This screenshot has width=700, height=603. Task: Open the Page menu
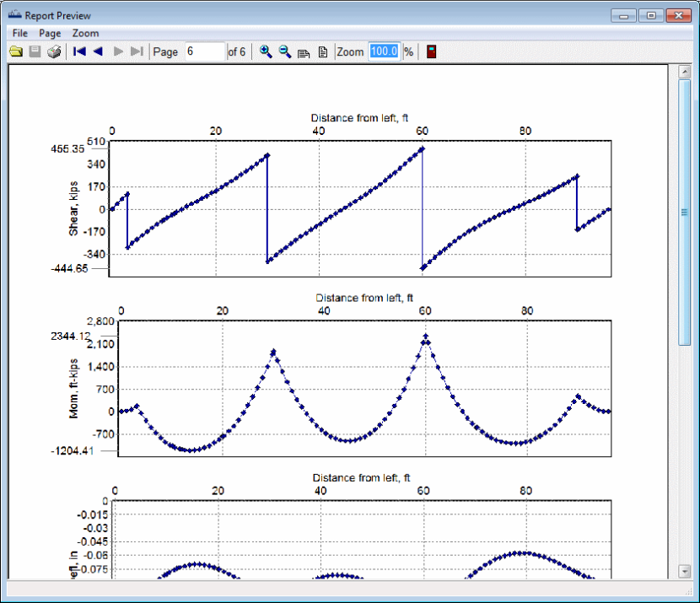pos(50,33)
